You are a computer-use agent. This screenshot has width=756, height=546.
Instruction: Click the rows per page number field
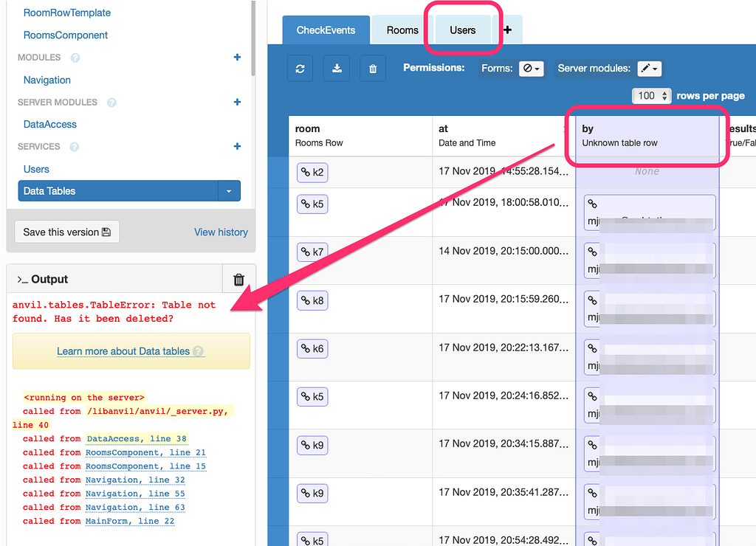[x=647, y=95]
